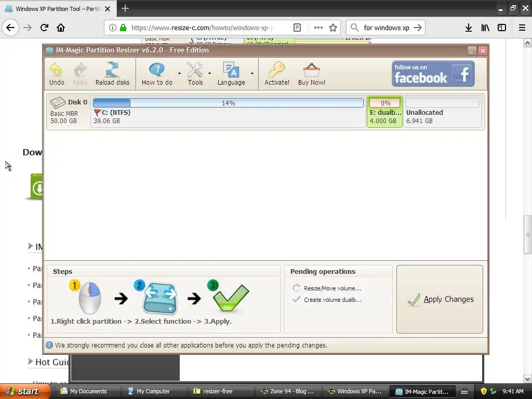Click the security shield tray icon
532x399 pixels.
(484, 391)
